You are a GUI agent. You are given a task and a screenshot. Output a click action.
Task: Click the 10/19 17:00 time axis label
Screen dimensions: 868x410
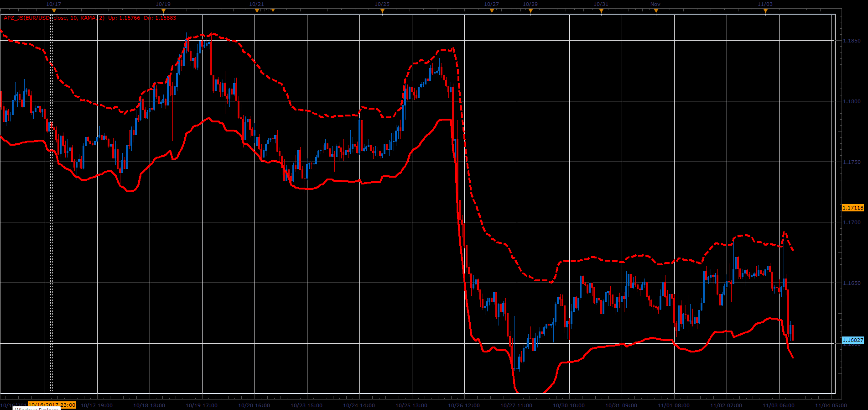pyautogui.click(x=202, y=405)
